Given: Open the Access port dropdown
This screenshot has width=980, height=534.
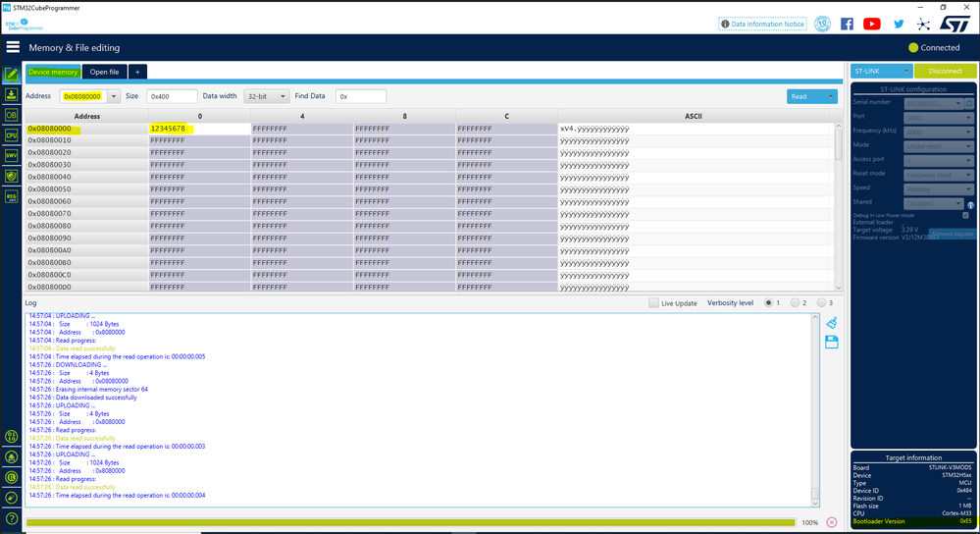Looking at the screenshot, I should 939,161.
